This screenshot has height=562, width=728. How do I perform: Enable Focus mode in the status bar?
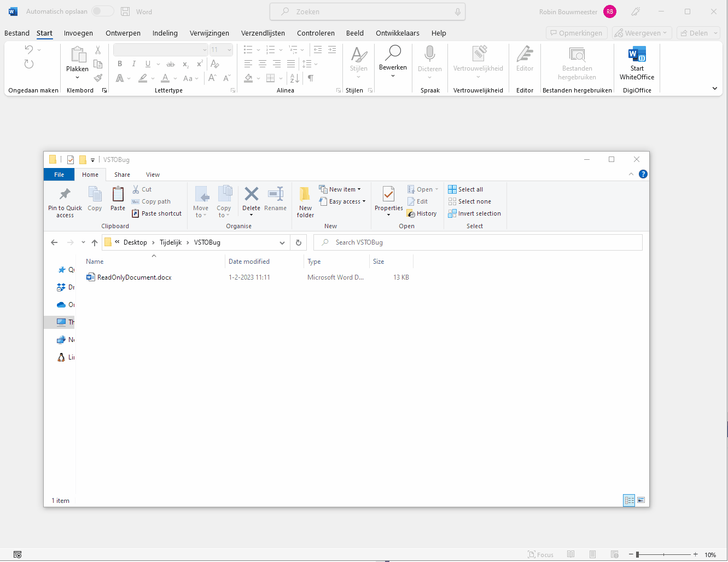coord(541,554)
